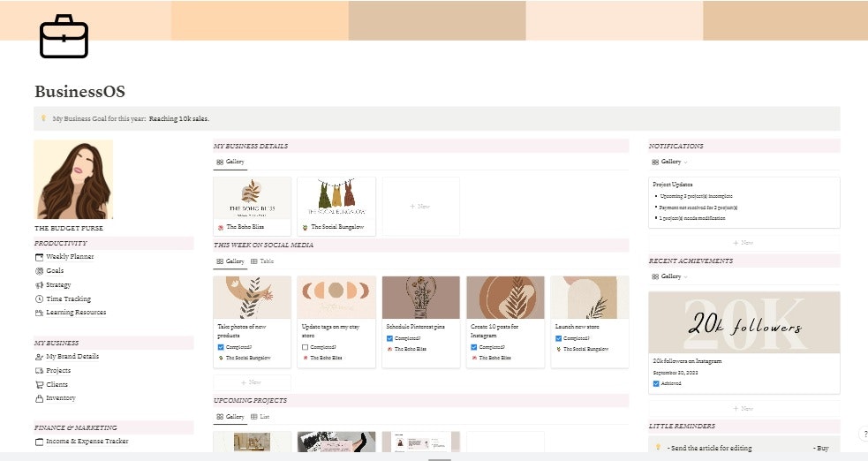868x461 pixels.
Task: Click the Income & Expense Tracker icon
Action: [40, 442]
